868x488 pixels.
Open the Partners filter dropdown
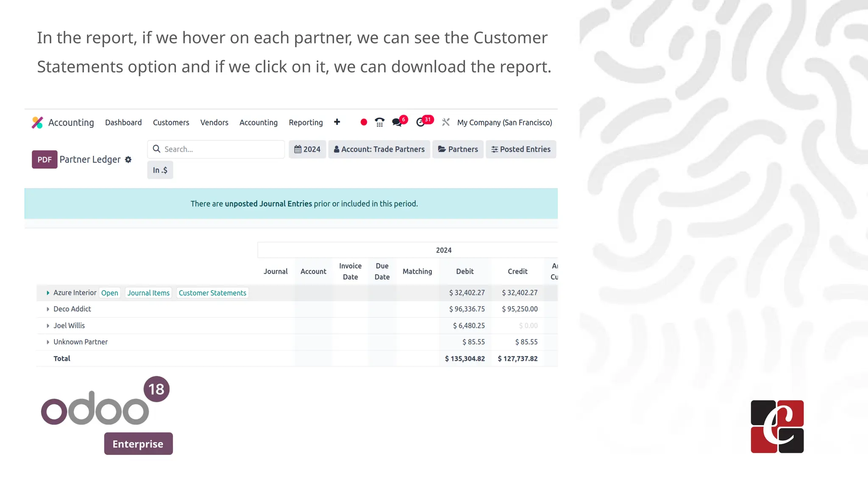(x=458, y=149)
